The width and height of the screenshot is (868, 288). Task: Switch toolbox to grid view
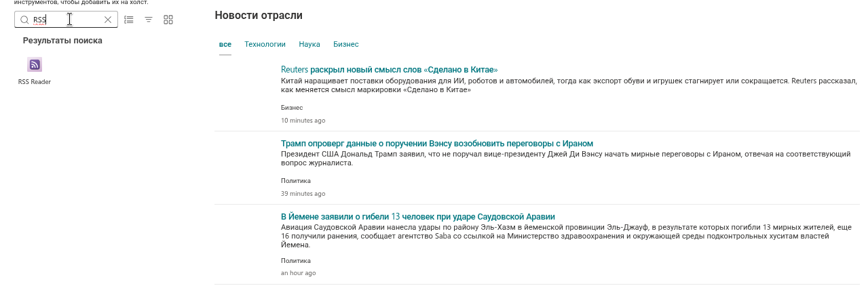coord(168,20)
